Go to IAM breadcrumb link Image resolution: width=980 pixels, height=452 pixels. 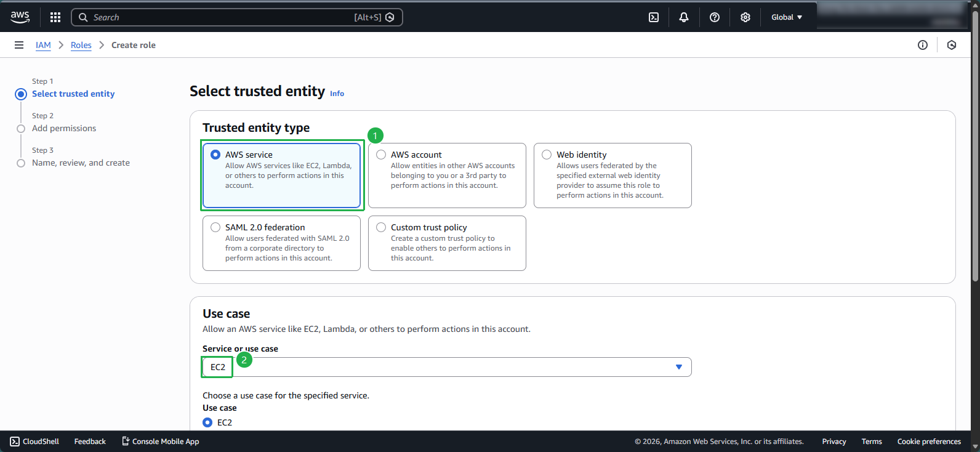tap(43, 45)
